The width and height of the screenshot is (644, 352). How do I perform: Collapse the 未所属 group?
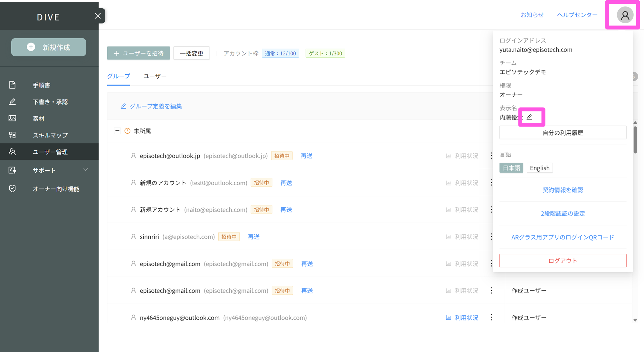click(x=117, y=131)
